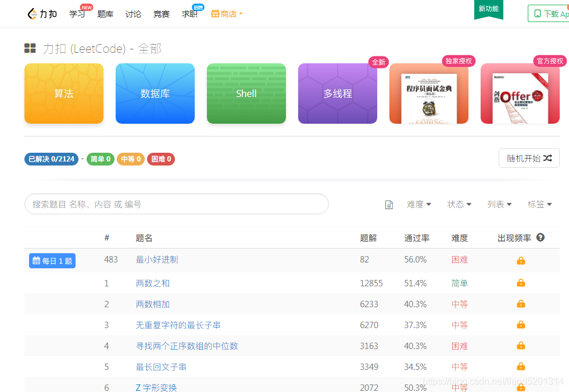The image size is (569, 392).
Task: Click the orange 中等 0 badge
Action: click(131, 159)
